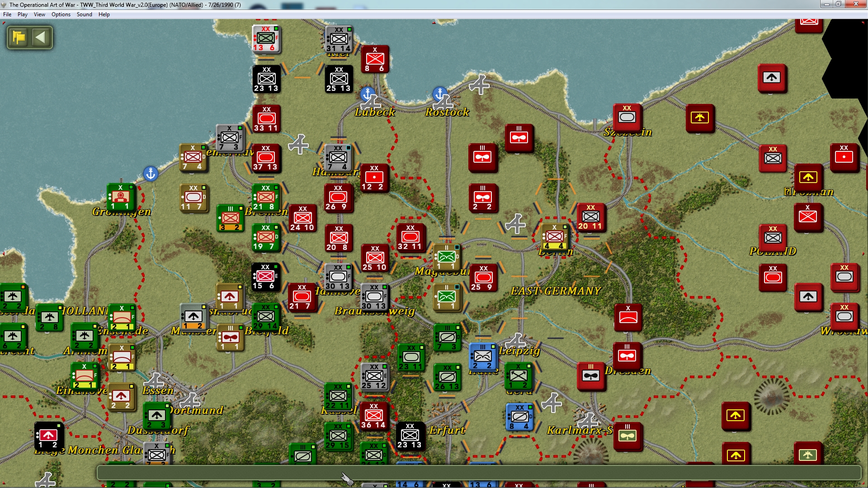The image size is (868, 488).
Task: Select the red 25 9 armored division
Action: tap(483, 278)
